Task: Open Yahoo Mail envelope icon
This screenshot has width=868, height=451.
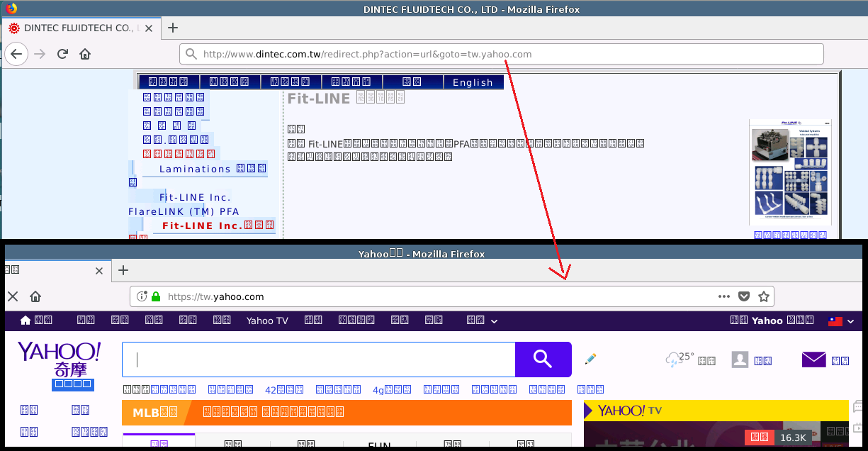Action: point(813,360)
